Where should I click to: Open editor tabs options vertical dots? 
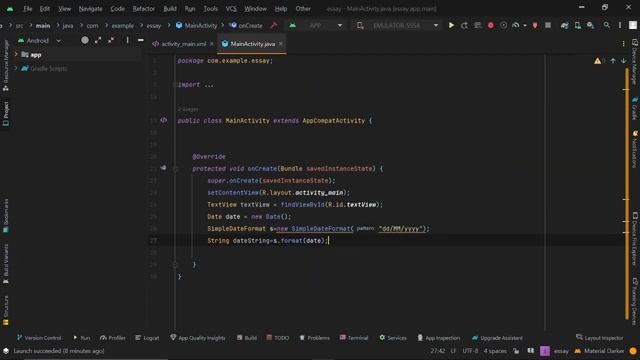point(623,44)
